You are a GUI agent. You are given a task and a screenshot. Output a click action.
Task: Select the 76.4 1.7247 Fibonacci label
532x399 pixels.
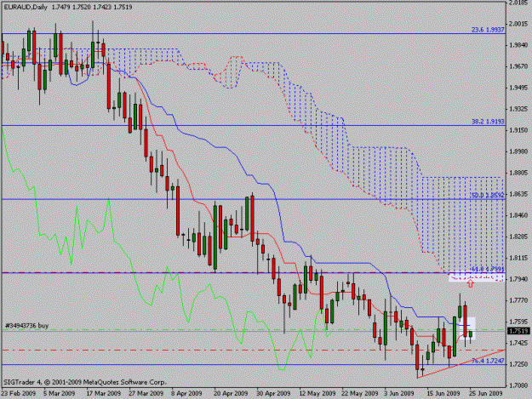point(488,361)
